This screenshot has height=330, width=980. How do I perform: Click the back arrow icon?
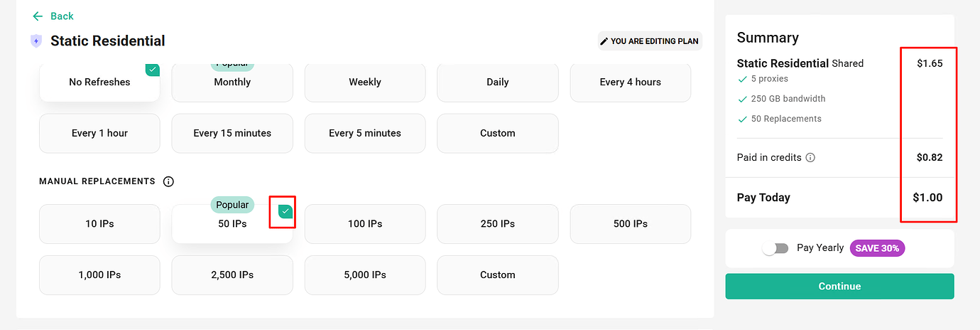38,16
